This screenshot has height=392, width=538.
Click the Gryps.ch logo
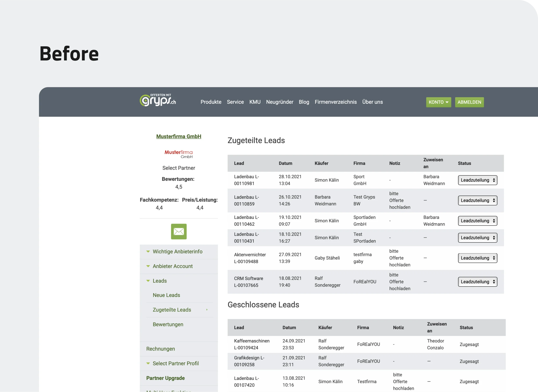[x=158, y=100]
